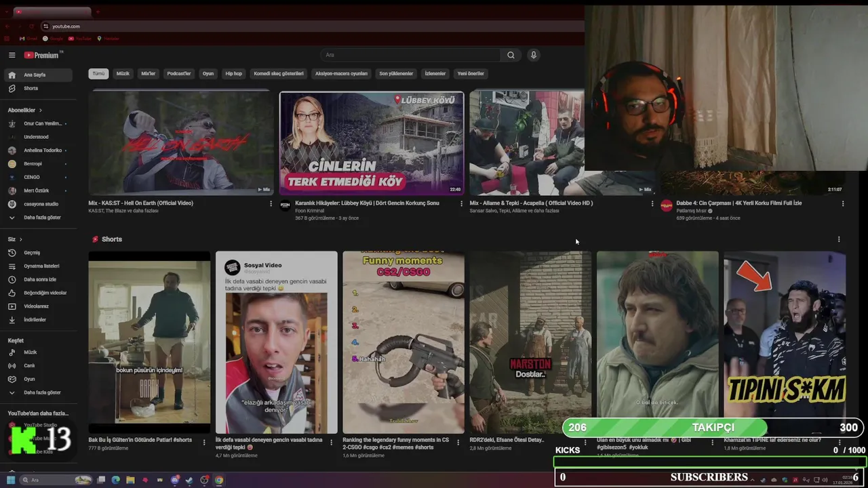Viewport: 868px width, 488px height.
Task: Open Mix - Allame & Tepki Acapella title
Action: point(531,203)
